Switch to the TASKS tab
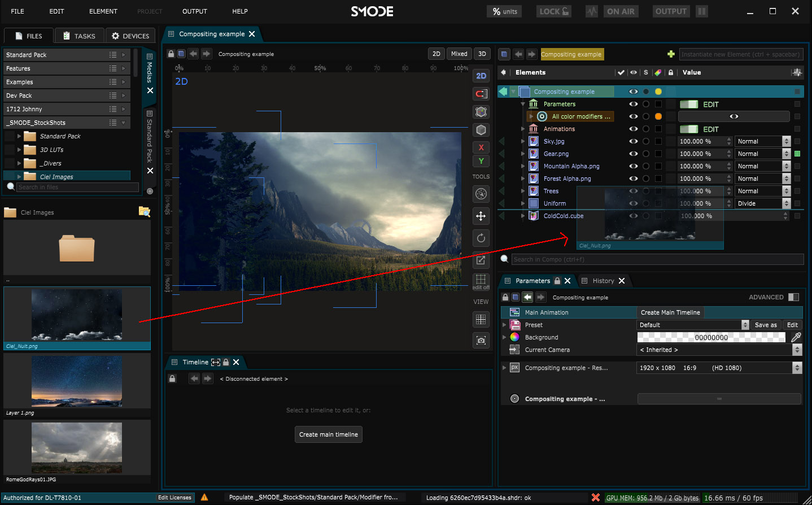 [x=80, y=36]
